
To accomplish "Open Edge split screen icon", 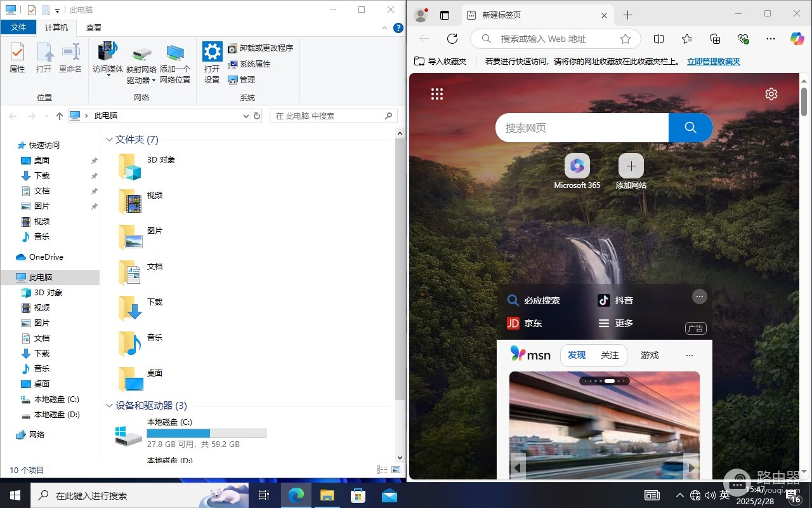I will pos(658,39).
